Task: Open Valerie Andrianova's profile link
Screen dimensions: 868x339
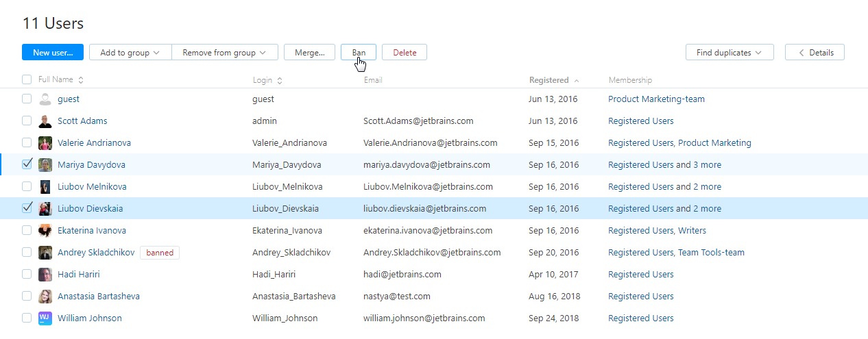Action: (94, 143)
